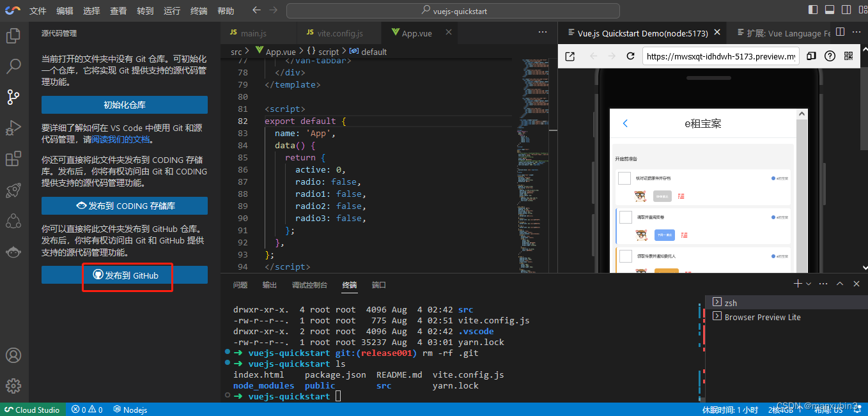This screenshot has width=868, height=416.
Task: Click the Cloud Studio logo at top left
Action: (13, 11)
